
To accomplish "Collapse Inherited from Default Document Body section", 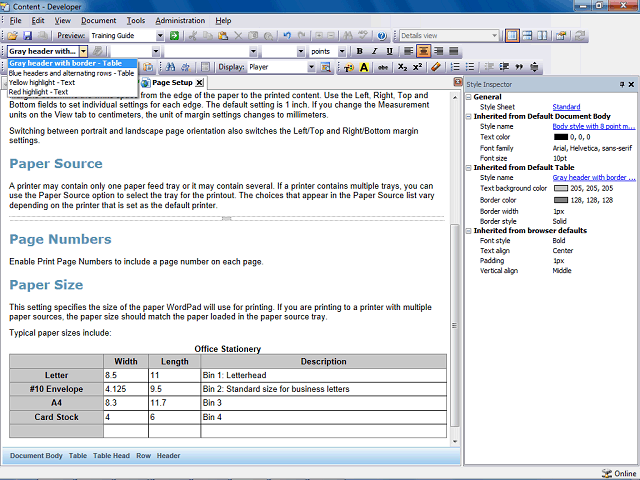I will [469, 117].
